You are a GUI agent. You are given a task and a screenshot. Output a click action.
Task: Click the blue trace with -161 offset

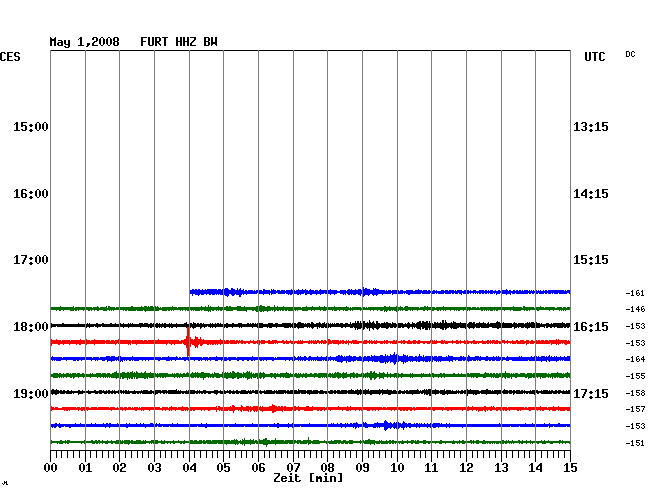tap(380, 292)
